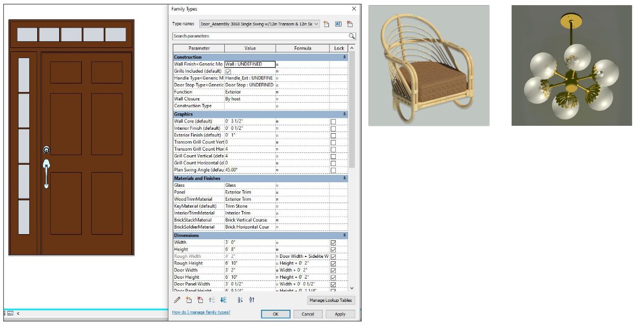Click the Manage Lookup Tables button
The width and height of the screenshot is (644, 325).
(331, 300)
